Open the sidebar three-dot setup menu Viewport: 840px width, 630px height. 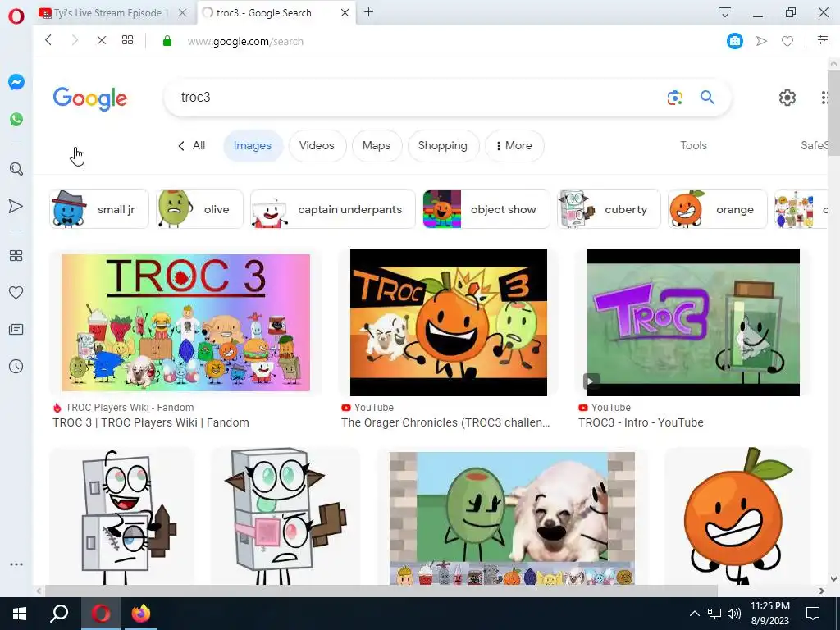(16, 564)
